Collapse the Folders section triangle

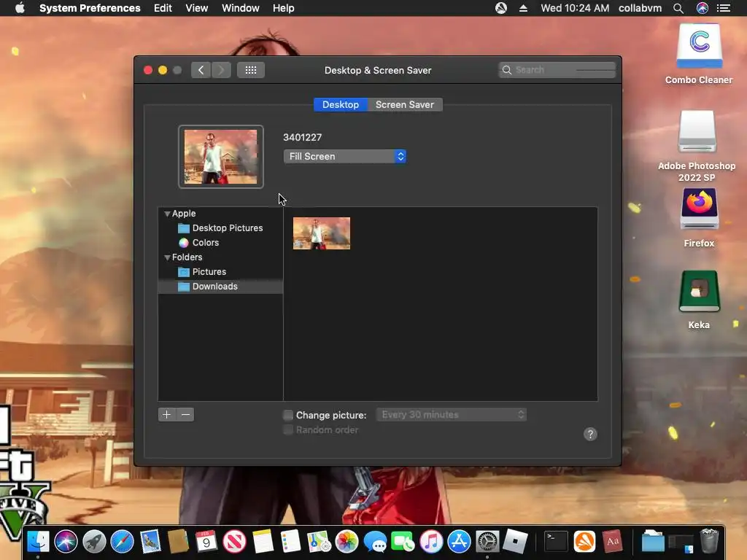167,257
